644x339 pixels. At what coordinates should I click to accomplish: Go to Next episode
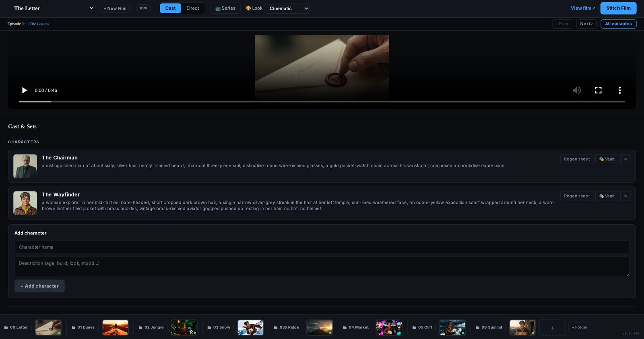[x=586, y=24]
